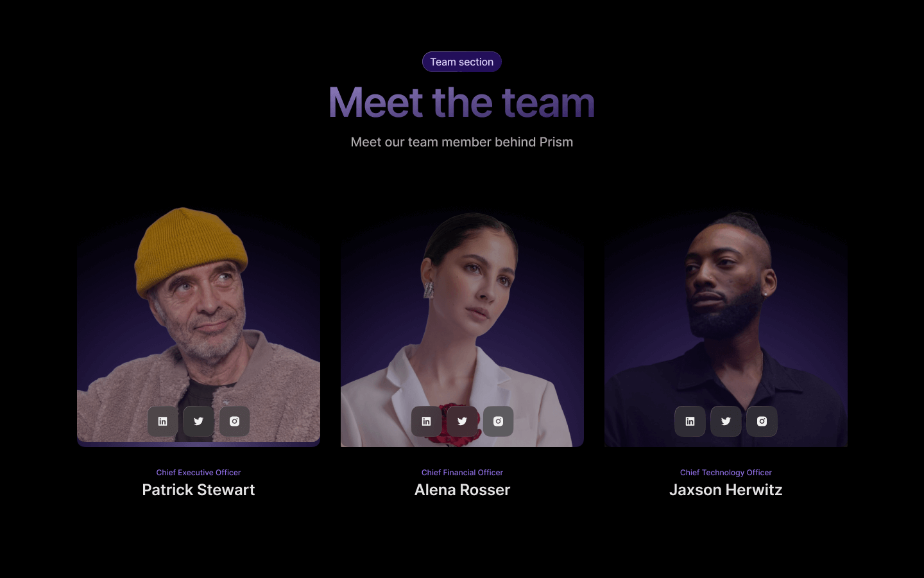The height and width of the screenshot is (578, 924).
Task: Open Patrick Stewart's Instagram icon
Action: click(x=234, y=421)
